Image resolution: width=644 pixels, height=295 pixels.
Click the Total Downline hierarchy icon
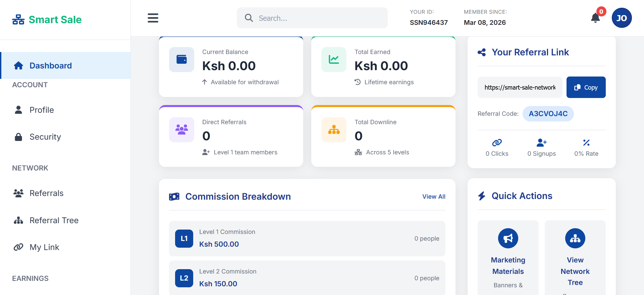click(x=334, y=130)
